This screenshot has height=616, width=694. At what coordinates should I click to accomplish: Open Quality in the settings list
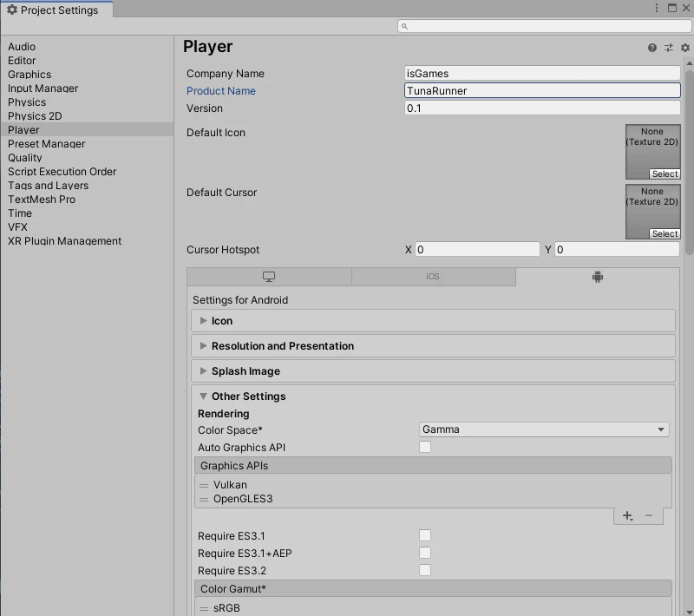[25, 158]
